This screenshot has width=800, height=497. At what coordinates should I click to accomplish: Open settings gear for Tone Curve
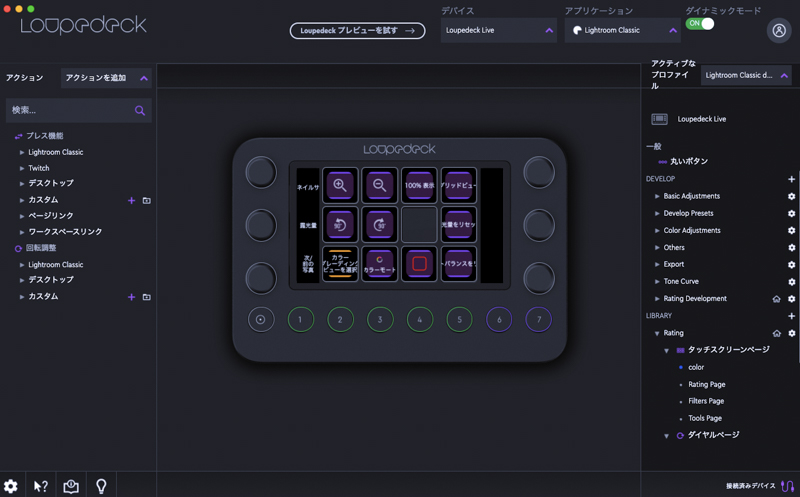[x=791, y=282]
